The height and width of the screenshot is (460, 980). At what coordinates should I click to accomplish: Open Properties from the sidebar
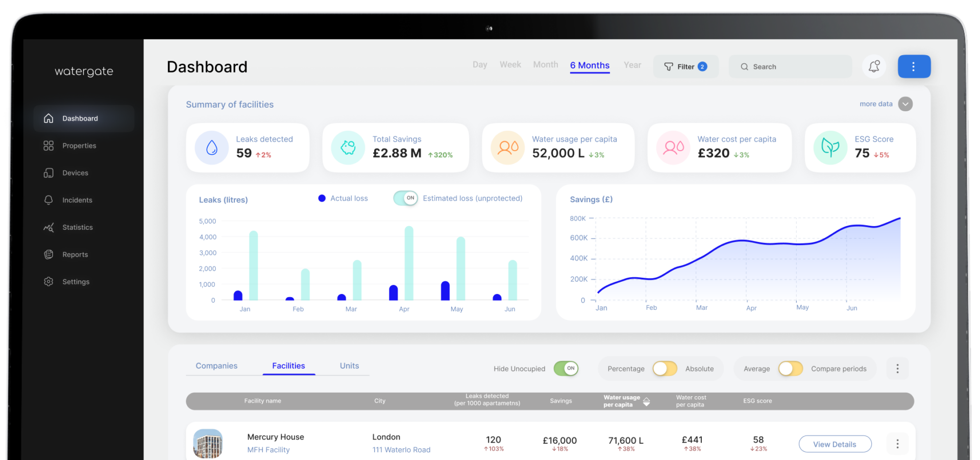70,146
